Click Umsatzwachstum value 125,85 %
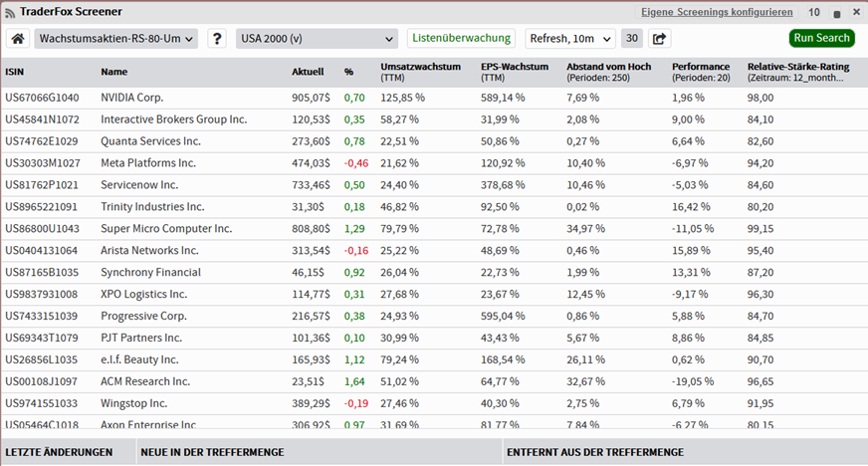 coord(402,98)
